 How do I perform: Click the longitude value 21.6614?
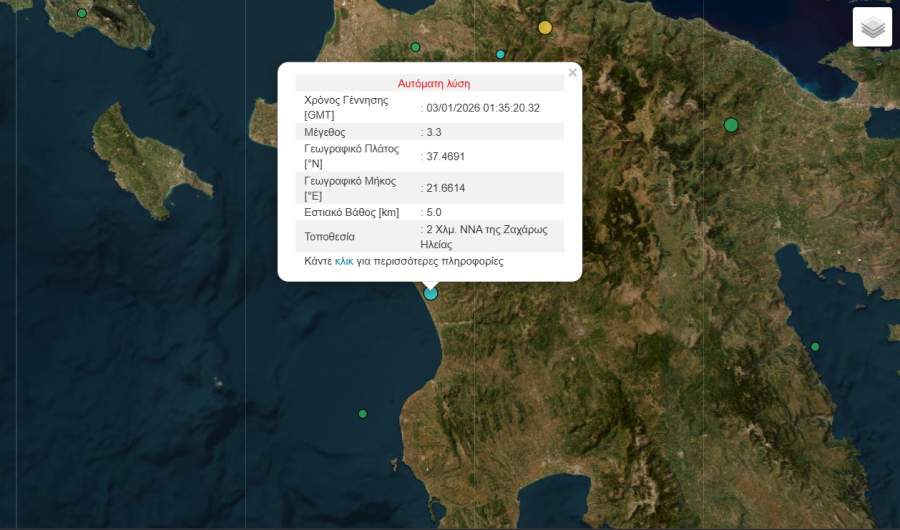(446, 188)
